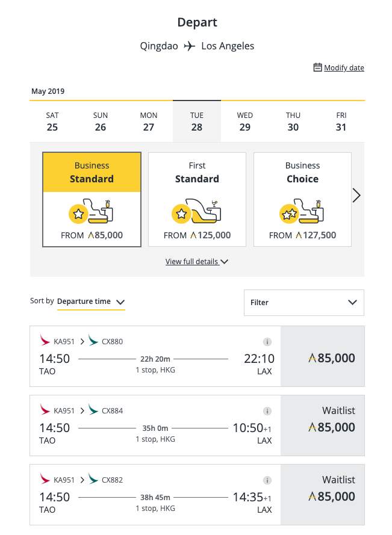
Task: Select the Waitlist price for the CX884 flight
Action: coord(323,425)
